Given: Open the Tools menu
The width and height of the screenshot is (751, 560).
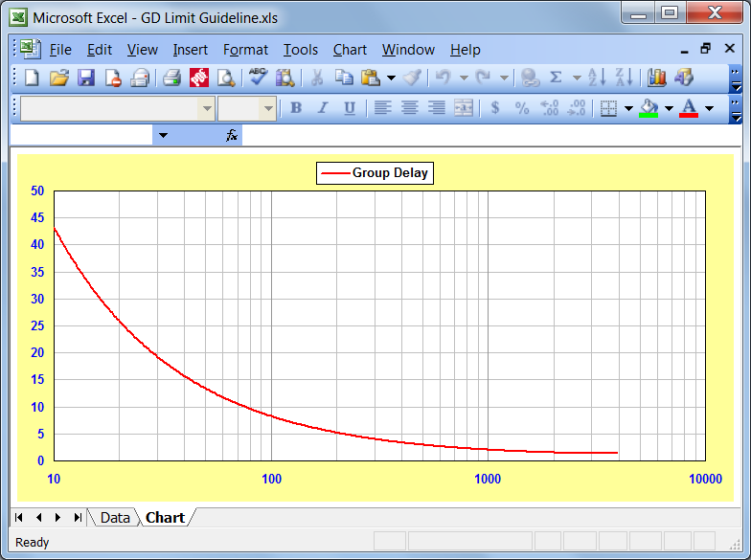Looking at the screenshot, I should point(301,50).
